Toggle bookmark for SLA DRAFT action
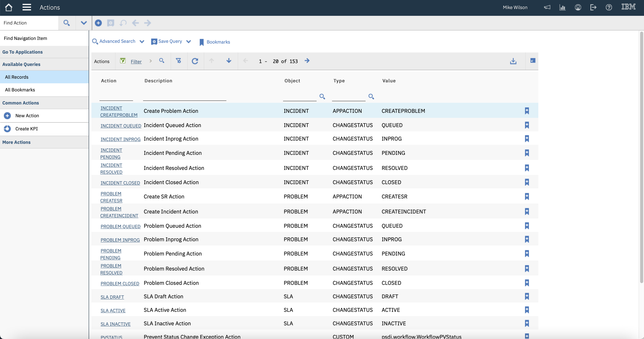The width and height of the screenshot is (644, 339). pos(527,296)
